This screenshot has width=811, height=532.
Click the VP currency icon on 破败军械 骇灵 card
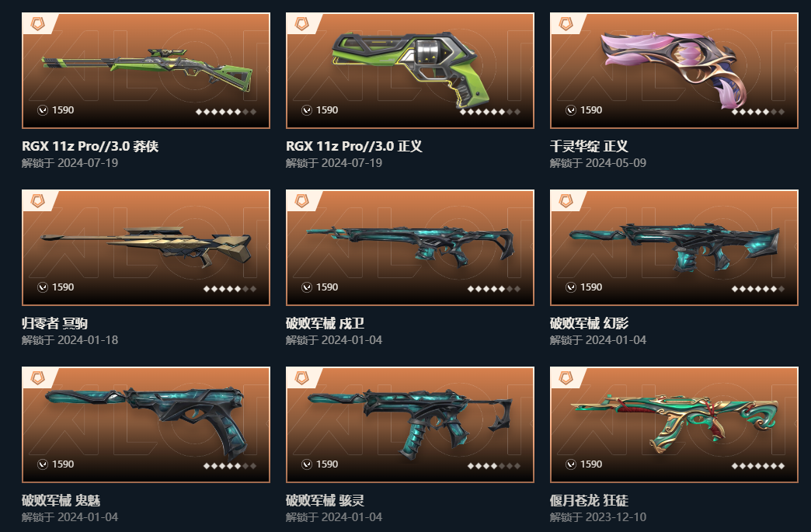coord(307,464)
